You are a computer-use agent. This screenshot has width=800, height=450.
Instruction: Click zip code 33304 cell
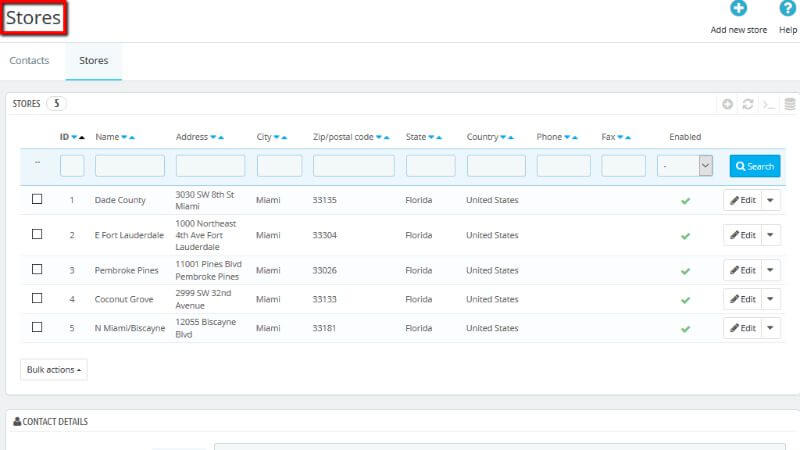click(324, 235)
